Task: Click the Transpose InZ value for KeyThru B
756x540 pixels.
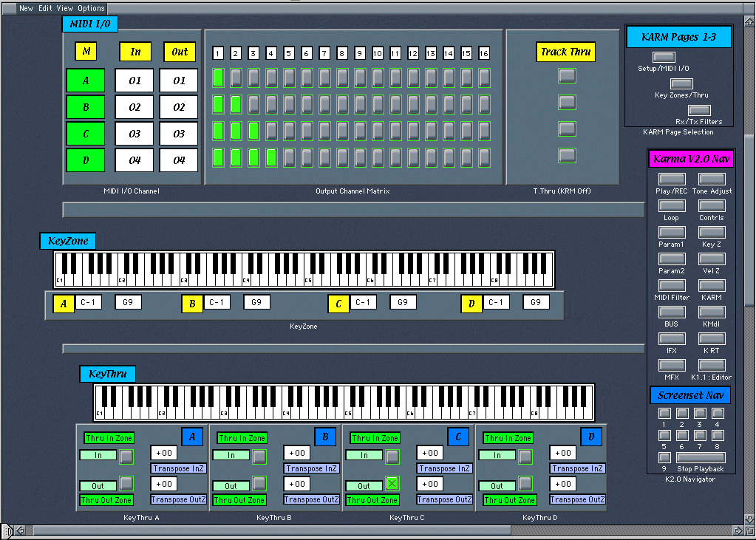Action: tap(296, 453)
